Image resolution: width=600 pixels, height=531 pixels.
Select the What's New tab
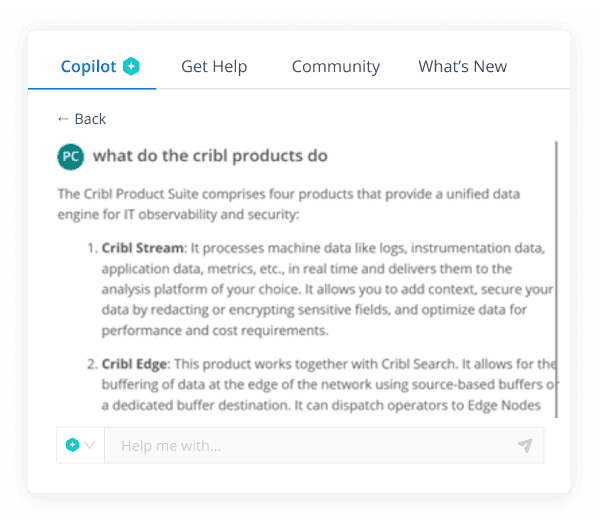coord(462,67)
